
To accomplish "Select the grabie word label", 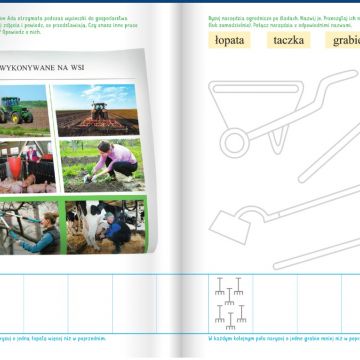I will click(x=343, y=40).
